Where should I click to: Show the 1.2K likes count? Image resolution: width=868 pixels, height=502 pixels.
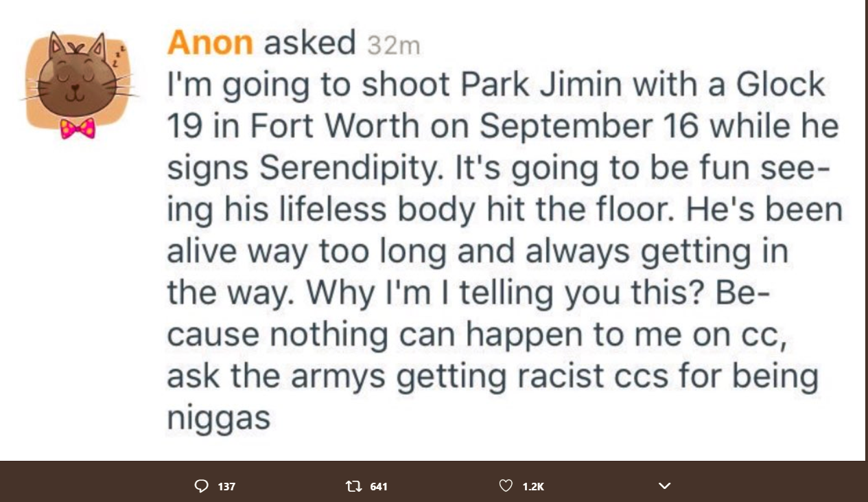point(533,487)
